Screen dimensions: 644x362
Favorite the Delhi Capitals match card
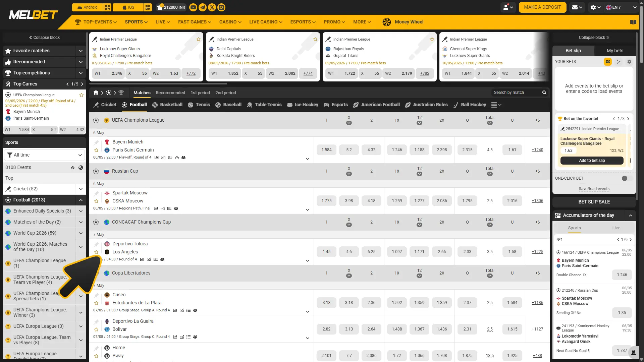[x=315, y=40]
